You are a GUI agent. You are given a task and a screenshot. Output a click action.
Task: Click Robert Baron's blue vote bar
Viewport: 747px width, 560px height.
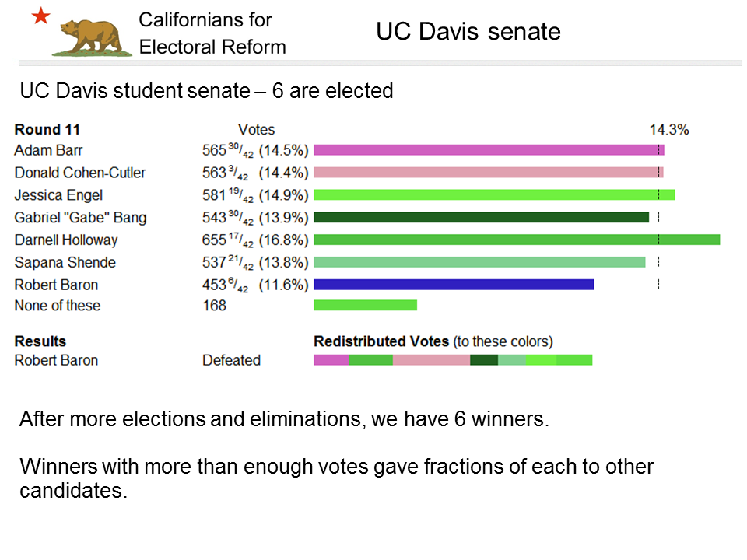454,285
